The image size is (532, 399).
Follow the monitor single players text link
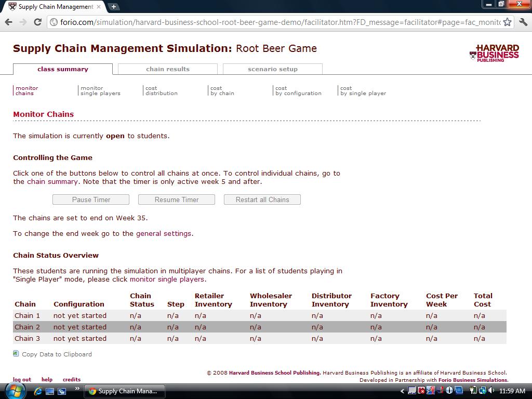167,279
